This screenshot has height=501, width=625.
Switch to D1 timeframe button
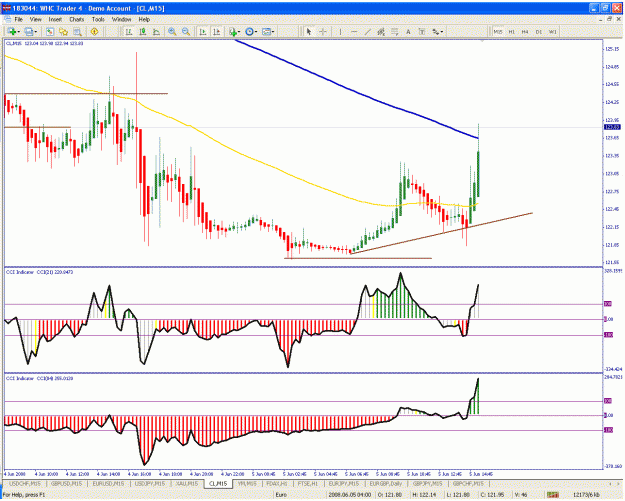pos(539,31)
